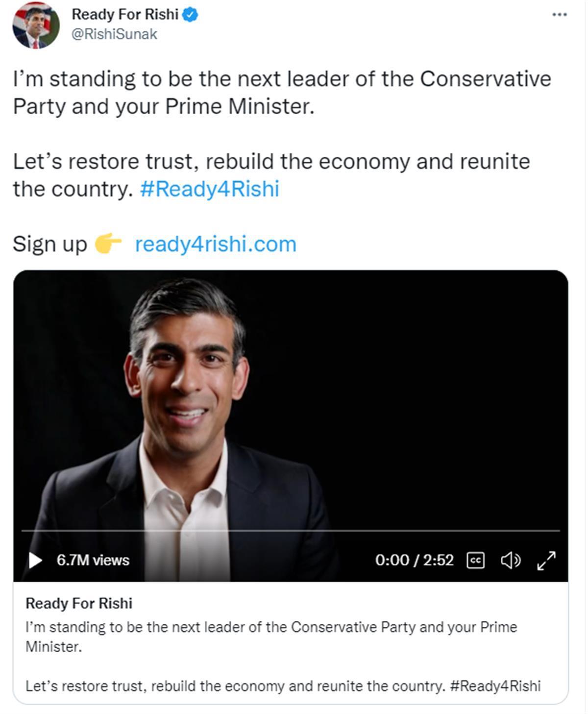This screenshot has width=588, height=714.
Task: Toggle closed captions on the video
Action: (475, 560)
